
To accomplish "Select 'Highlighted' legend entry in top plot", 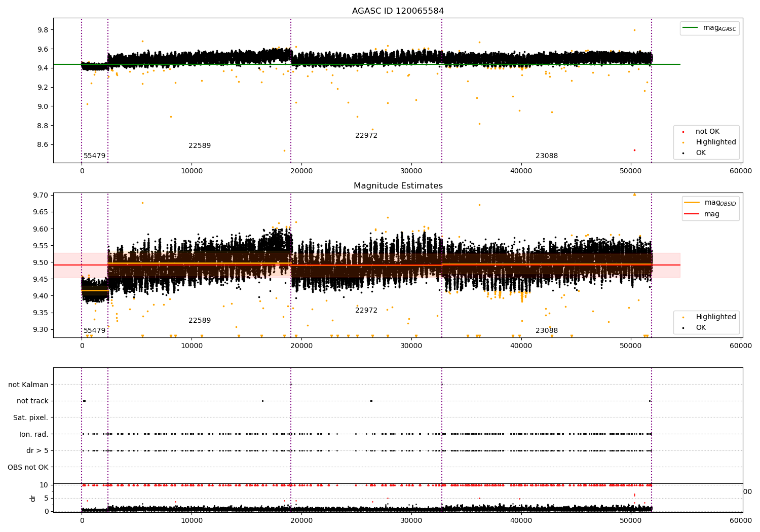I will [715, 142].
